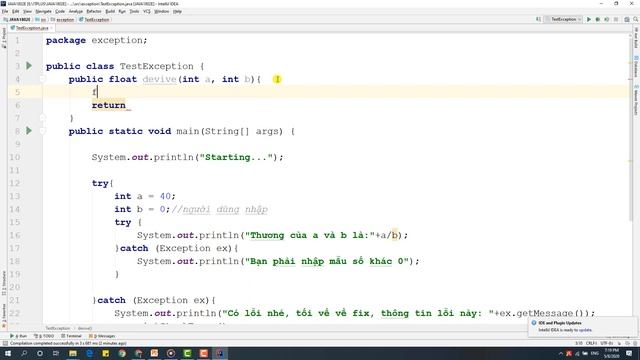Open the Run tool window tab
640x360 pixels.
click(x=18, y=336)
